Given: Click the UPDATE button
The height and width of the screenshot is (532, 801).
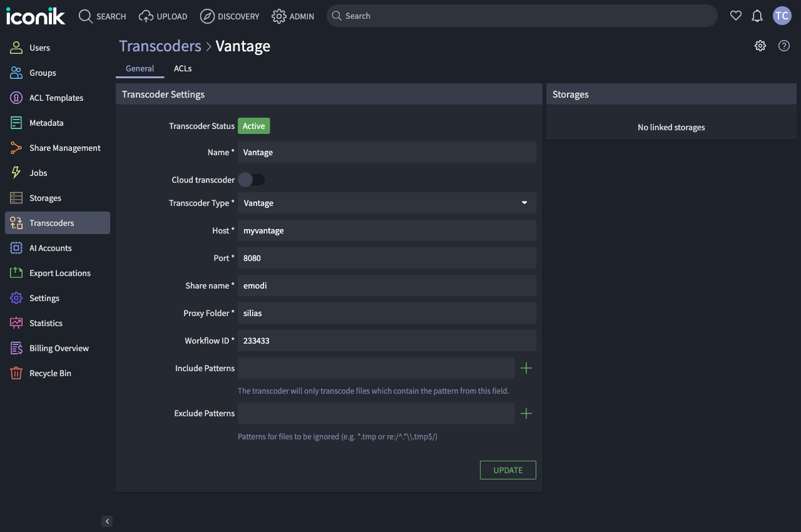Looking at the screenshot, I should (508, 470).
